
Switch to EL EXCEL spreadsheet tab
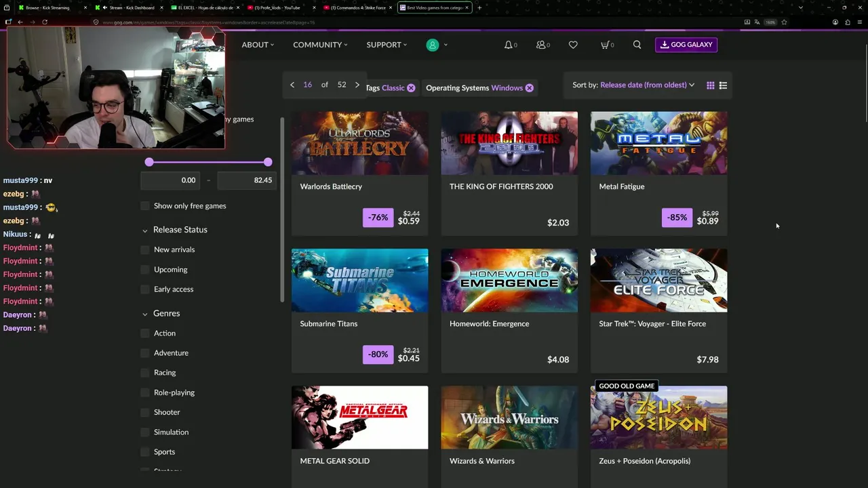pyautogui.click(x=205, y=7)
